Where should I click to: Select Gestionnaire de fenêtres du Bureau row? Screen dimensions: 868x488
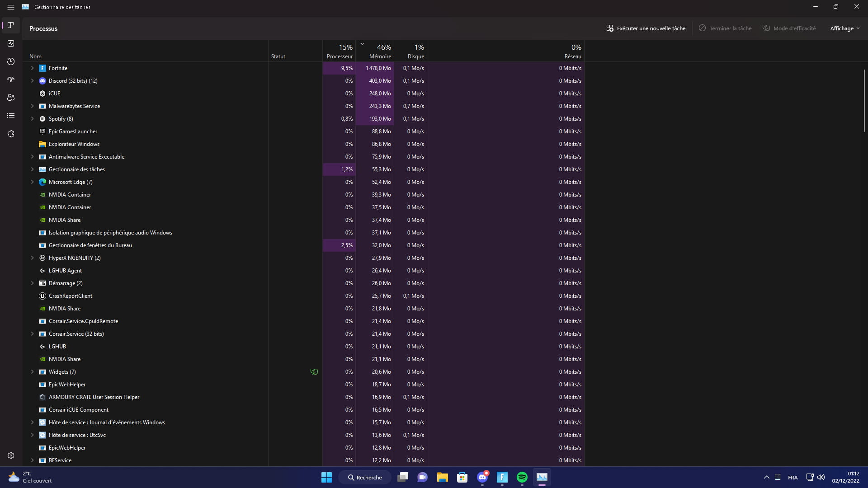pyautogui.click(x=303, y=245)
